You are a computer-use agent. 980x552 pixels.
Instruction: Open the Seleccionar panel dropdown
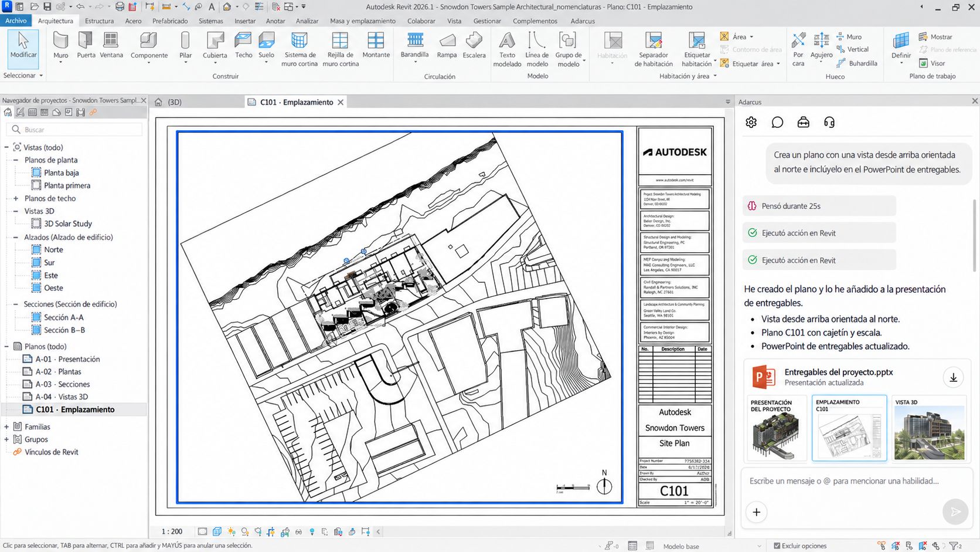pos(23,76)
